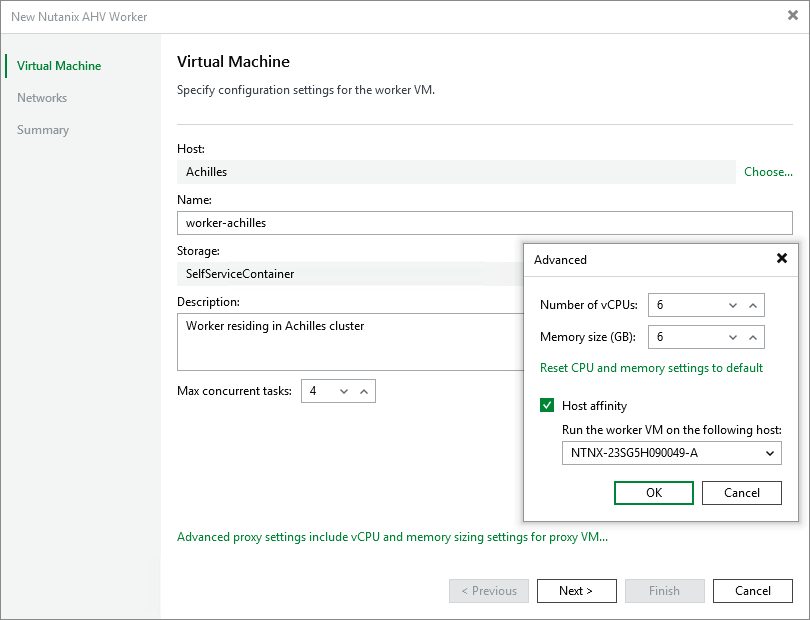Screen dimensions: 810x620
Task: Expand the Memory size dropdown
Action: [x=735, y=337]
